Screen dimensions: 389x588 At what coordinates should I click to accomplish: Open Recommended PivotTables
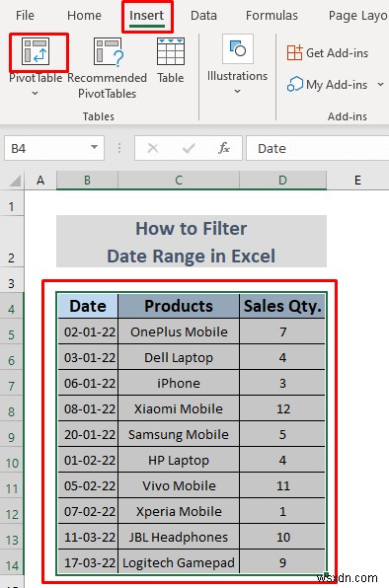(108, 68)
